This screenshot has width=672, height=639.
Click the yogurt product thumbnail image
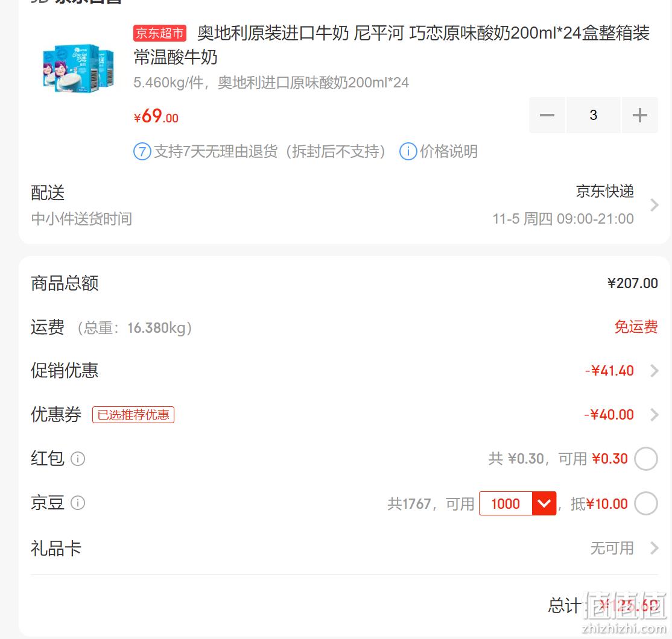coord(78,68)
